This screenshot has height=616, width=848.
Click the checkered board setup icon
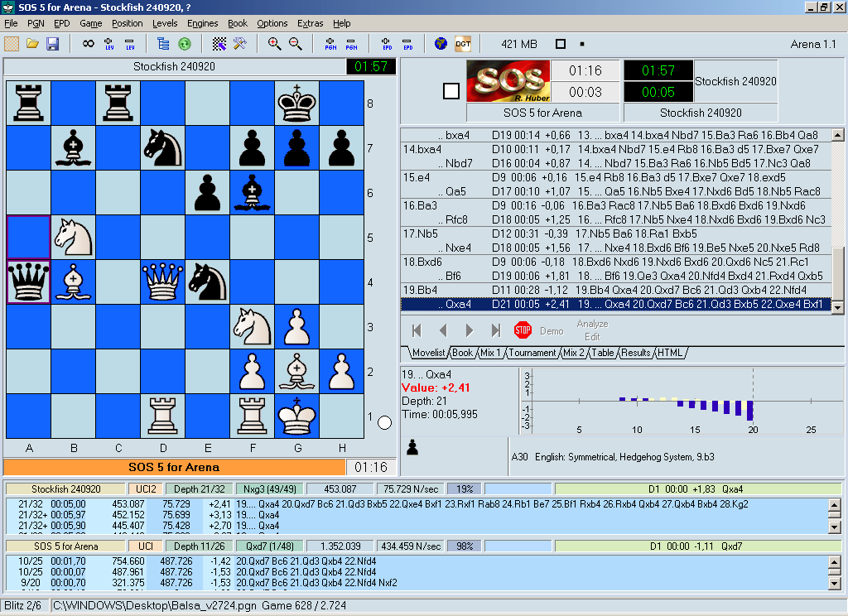click(219, 44)
